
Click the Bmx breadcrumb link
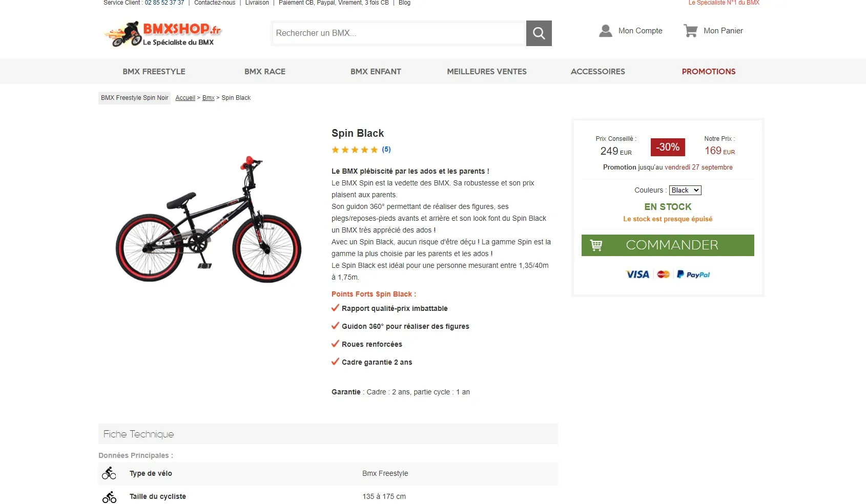click(x=208, y=98)
